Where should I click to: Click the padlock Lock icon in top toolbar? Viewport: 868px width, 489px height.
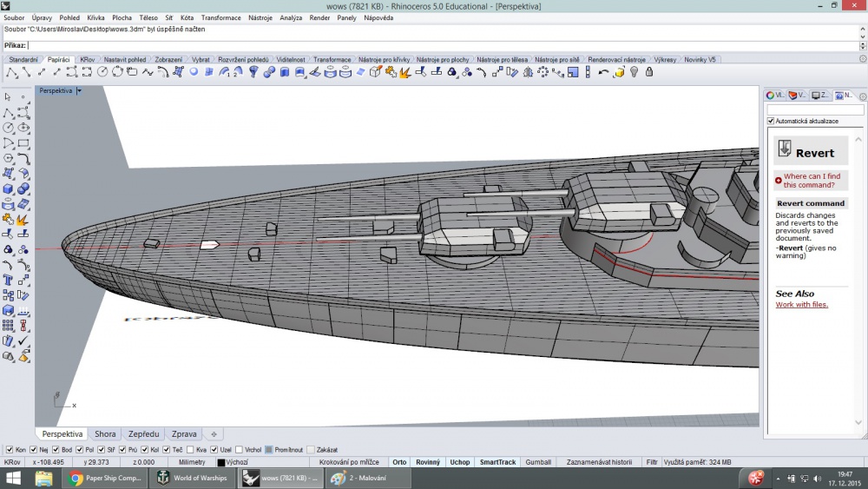649,72
